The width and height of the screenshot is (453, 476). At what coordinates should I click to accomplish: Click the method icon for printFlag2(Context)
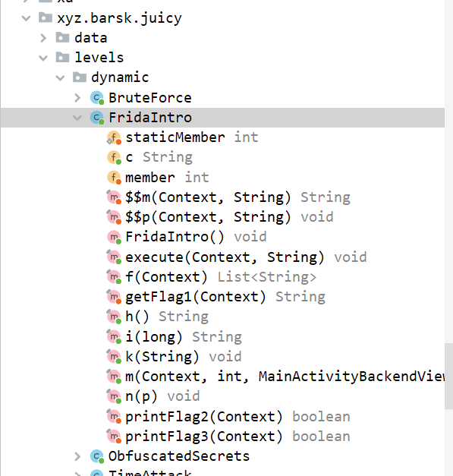coord(114,416)
